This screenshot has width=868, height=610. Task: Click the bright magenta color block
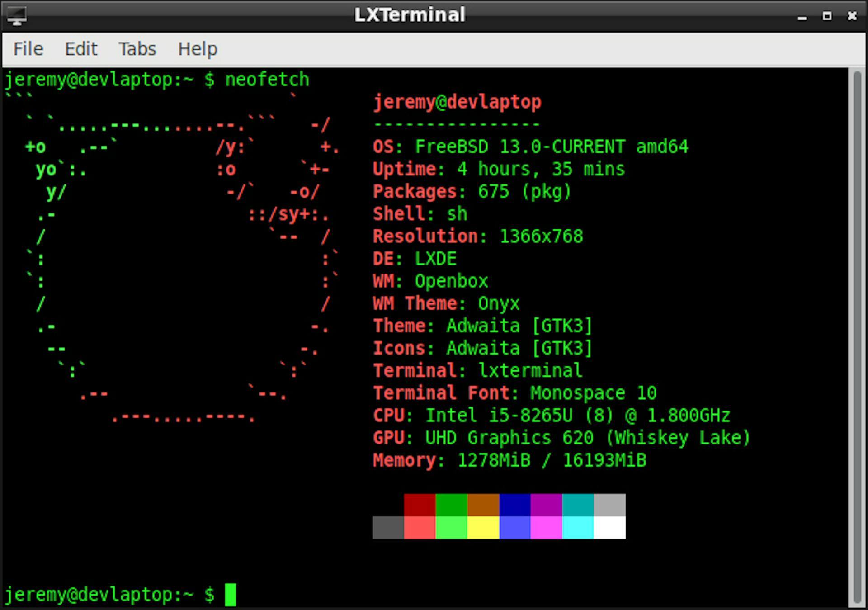[x=546, y=527]
